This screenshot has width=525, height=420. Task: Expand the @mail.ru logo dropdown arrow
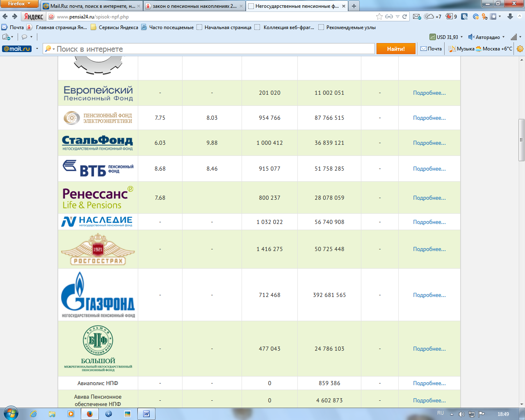[37, 49]
